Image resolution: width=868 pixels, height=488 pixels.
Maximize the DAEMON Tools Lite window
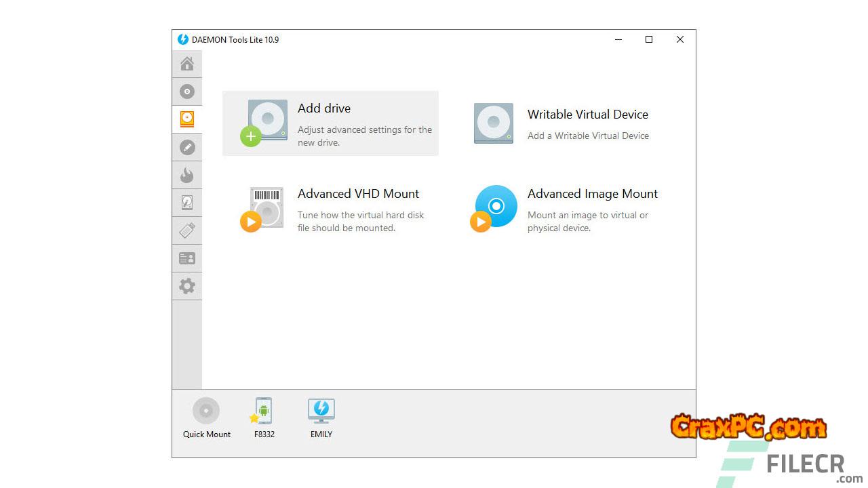(649, 39)
